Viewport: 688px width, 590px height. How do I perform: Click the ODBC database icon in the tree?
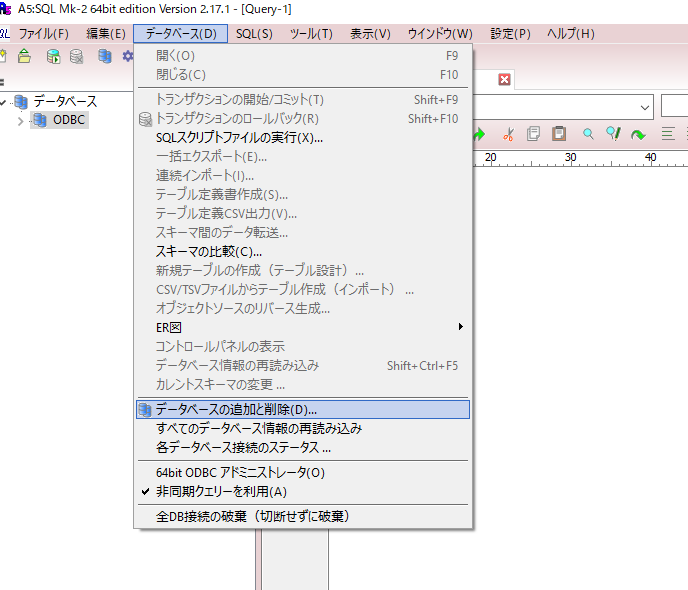[x=40, y=120]
